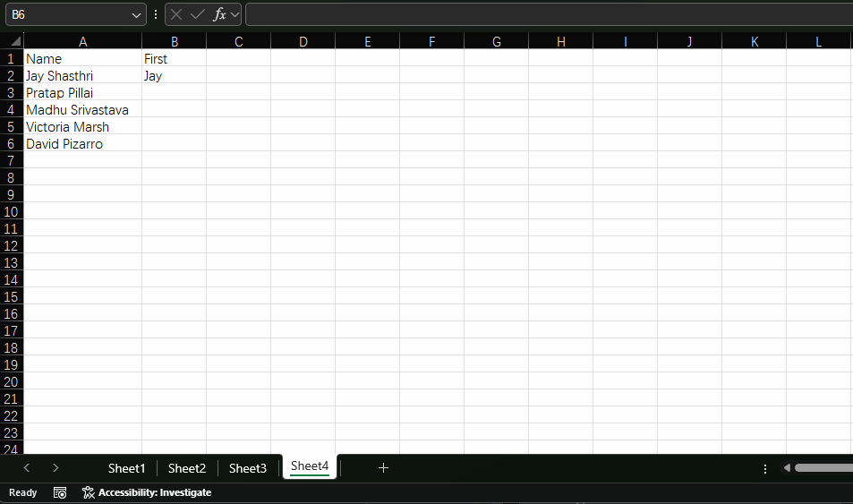
Task: Add a new sheet with plus button
Action: 383,467
